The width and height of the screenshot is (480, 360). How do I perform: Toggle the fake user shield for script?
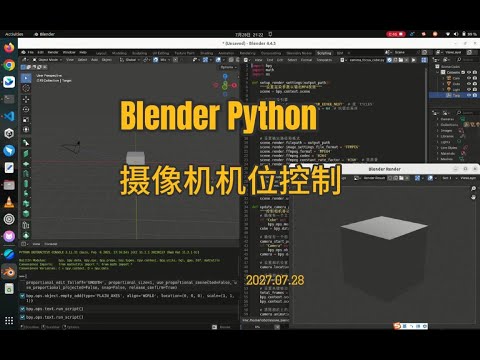click(389, 60)
